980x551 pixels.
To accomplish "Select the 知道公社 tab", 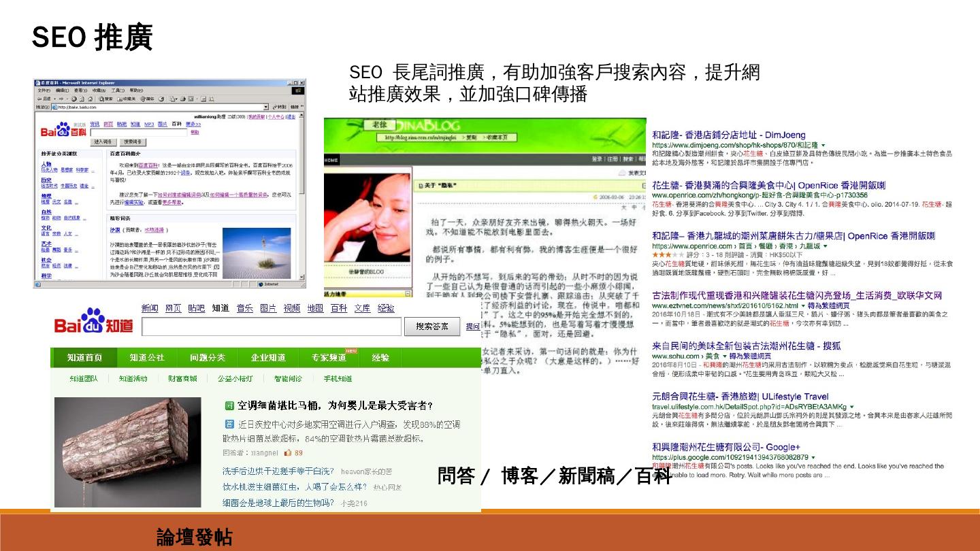I will (147, 357).
